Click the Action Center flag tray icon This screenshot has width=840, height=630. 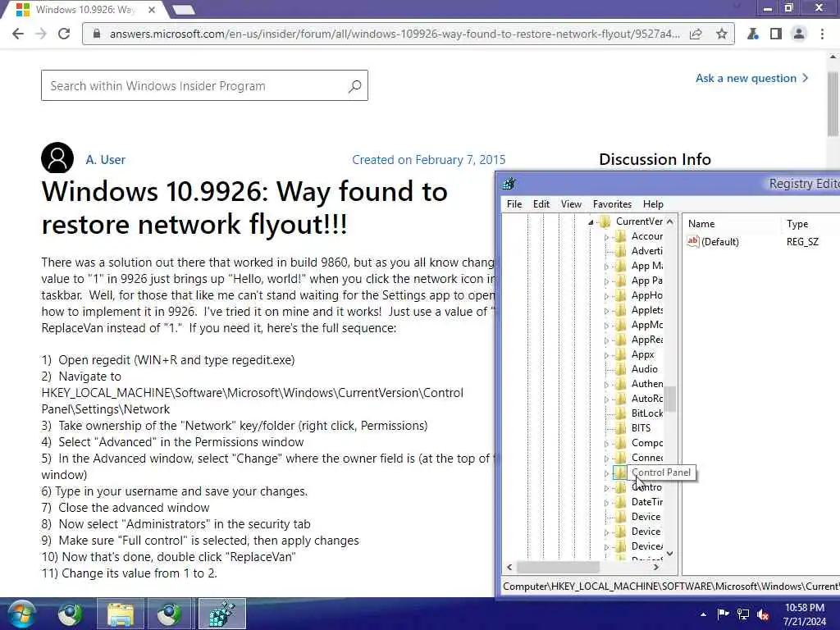pos(723,614)
